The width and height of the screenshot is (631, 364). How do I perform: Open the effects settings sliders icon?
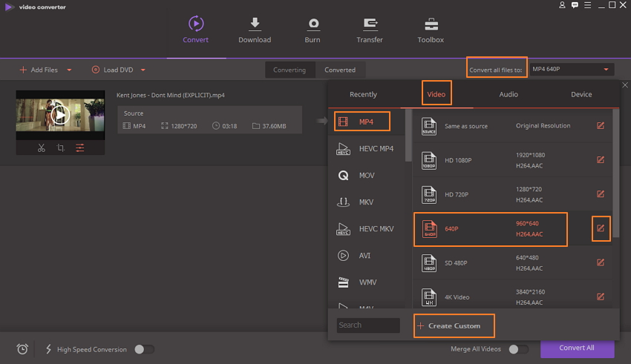80,148
